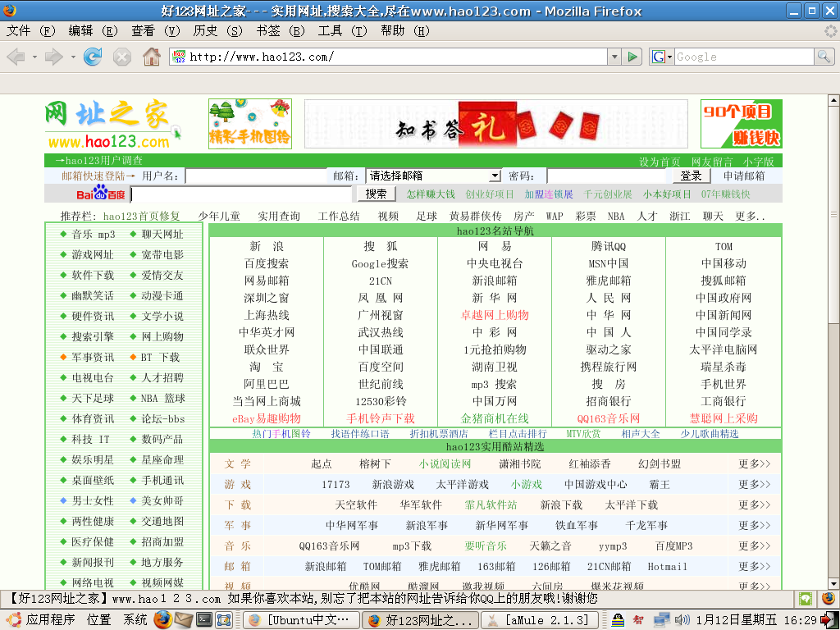Viewport: 840px width, 630px height.
Task: Focus the 密码 password field
Action: 606,176
